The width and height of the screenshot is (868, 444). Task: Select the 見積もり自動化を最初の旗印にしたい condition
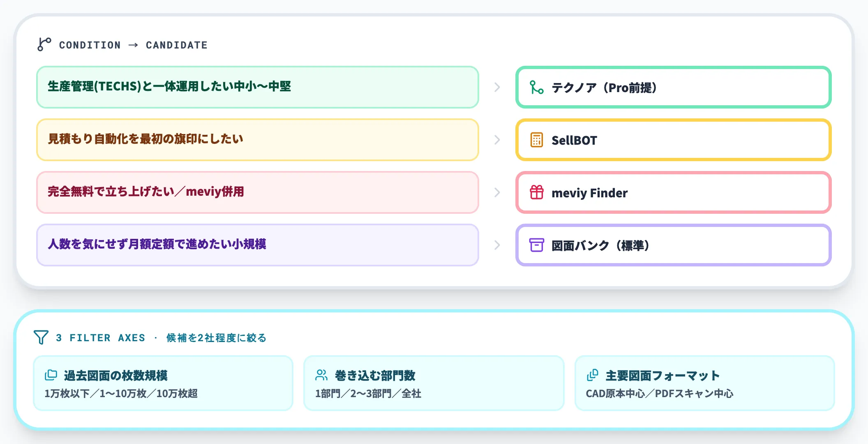click(x=258, y=140)
